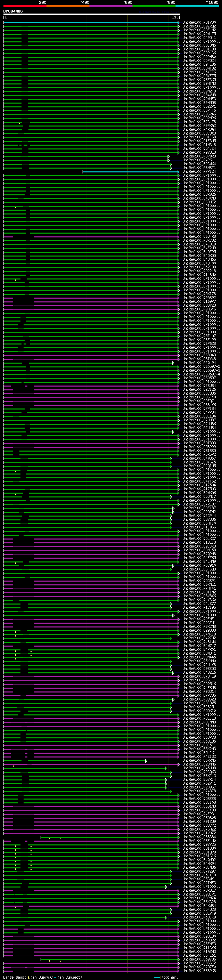Open hit UniRef100_C6QFR8
Image resolution: width=222 pixels, height=980 pixels.
tap(199, 237)
